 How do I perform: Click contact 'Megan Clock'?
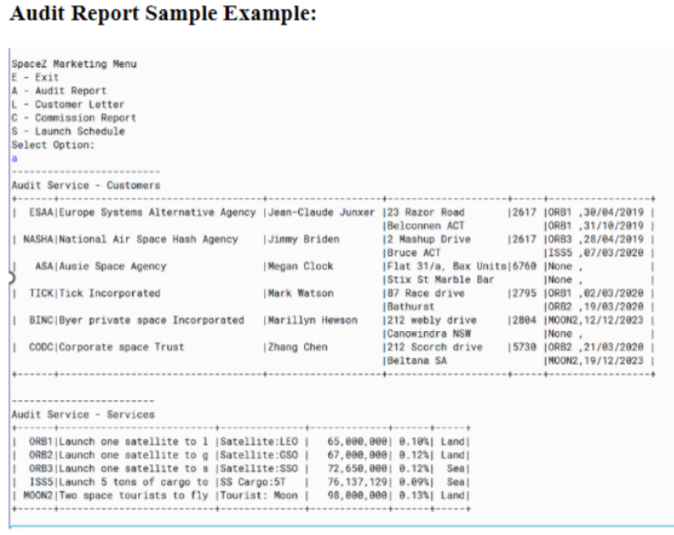[300, 266]
